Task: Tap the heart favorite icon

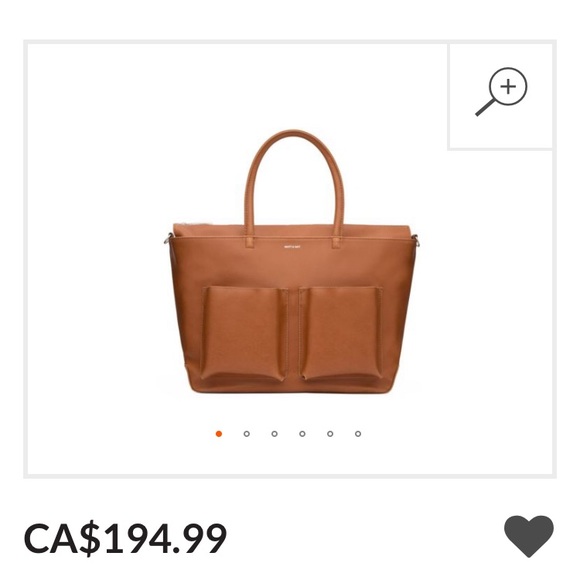Action: click(529, 536)
